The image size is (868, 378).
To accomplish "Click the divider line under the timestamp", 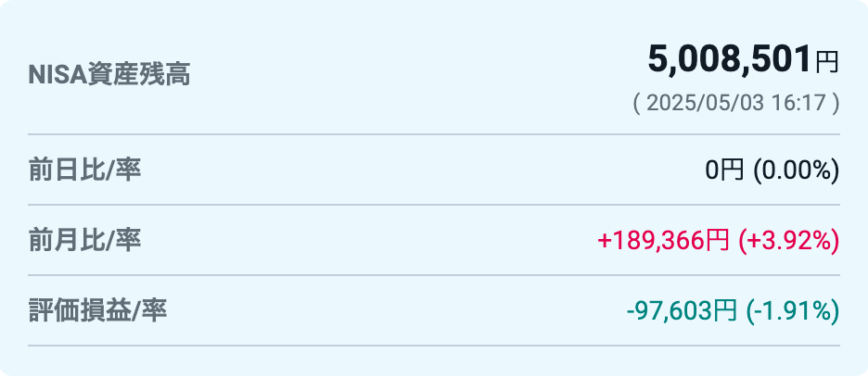I will [x=433, y=134].
